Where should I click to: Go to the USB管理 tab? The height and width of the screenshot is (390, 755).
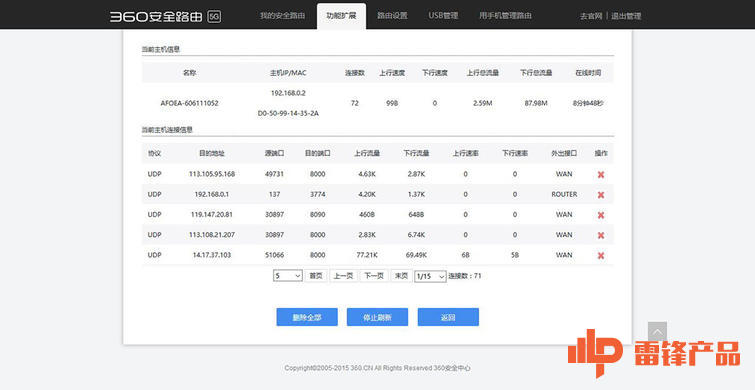pyautogui.click(x=443, y=15)
